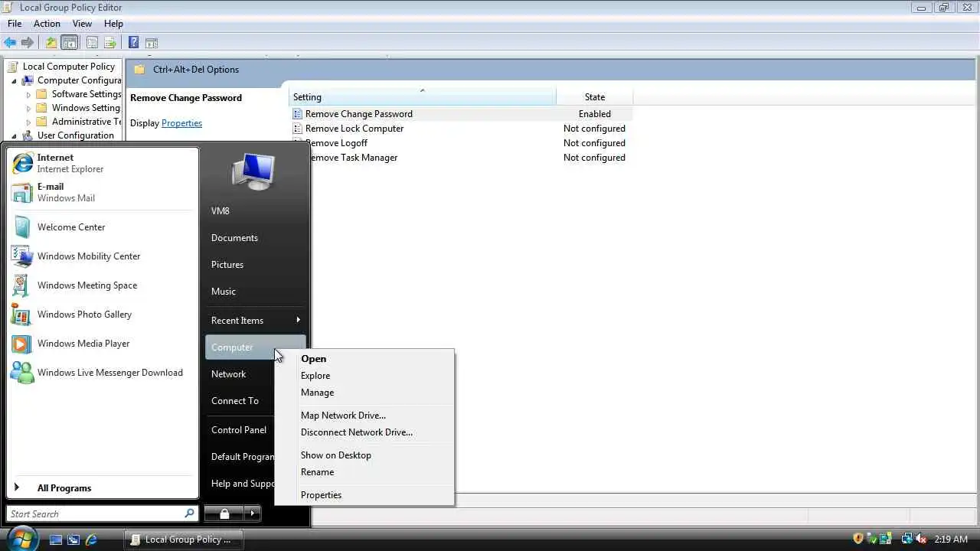The height and width of the screenshot is (551, 980).
Task: Open Documents from the Start menu
Action: 234,238
